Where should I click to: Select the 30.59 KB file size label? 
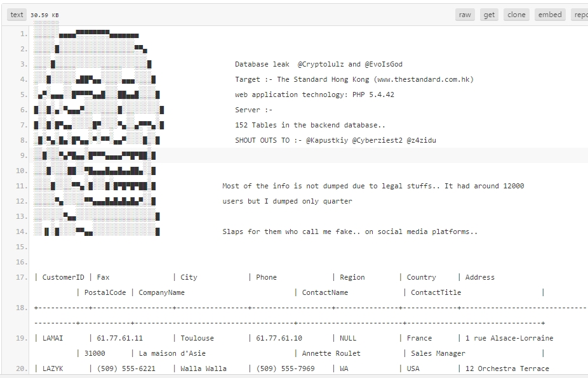[44, 15]
